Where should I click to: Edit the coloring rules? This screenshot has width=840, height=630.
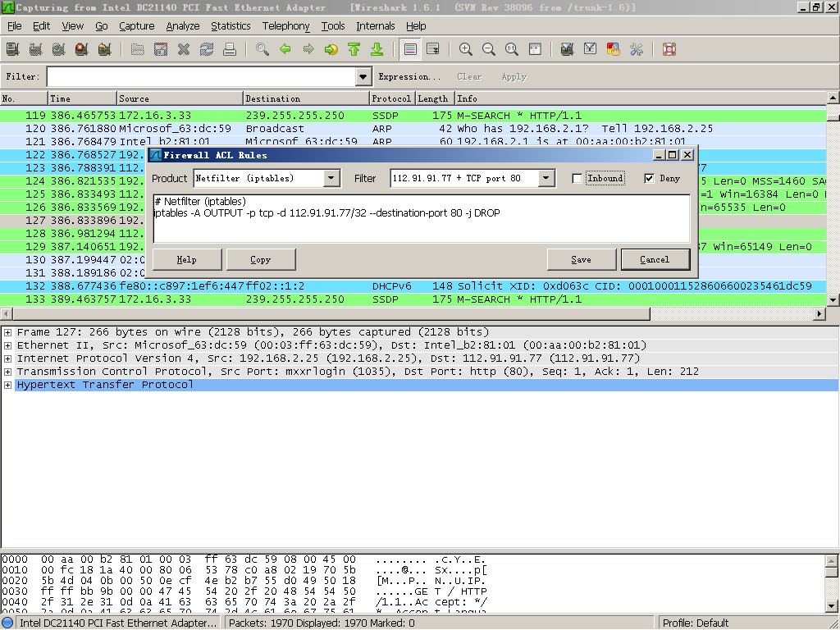pos(614,49)
